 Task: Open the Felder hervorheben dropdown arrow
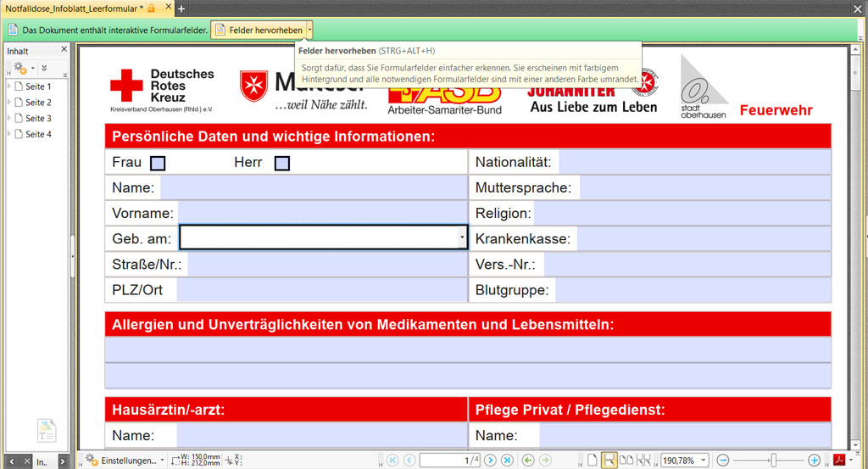point(310,30)
